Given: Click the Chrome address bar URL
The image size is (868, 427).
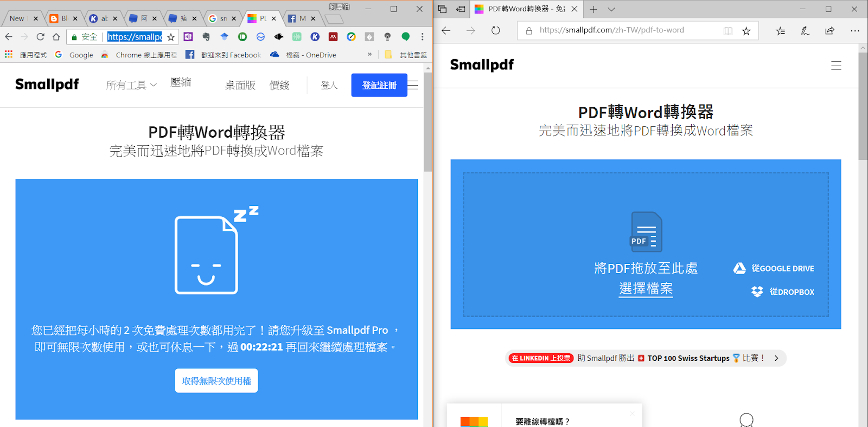Looking at the screenshot, I should pyautogui.click(x=135, y=37).
